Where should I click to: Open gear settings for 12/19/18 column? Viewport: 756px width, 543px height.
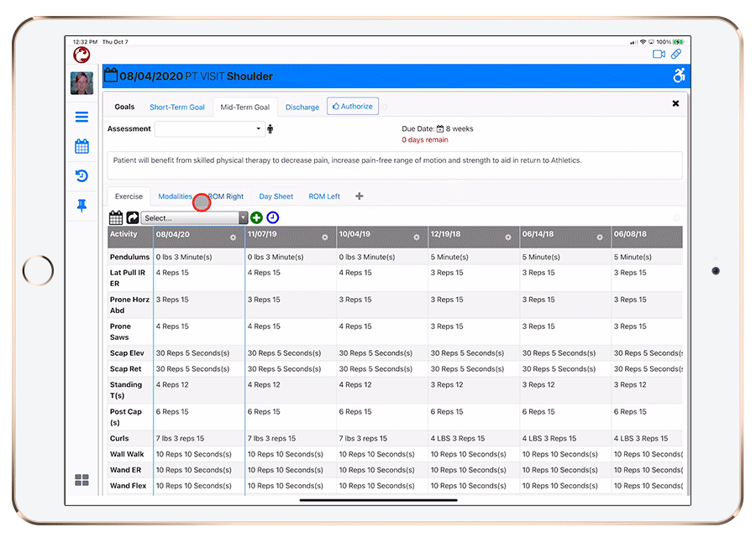point(507,238)
